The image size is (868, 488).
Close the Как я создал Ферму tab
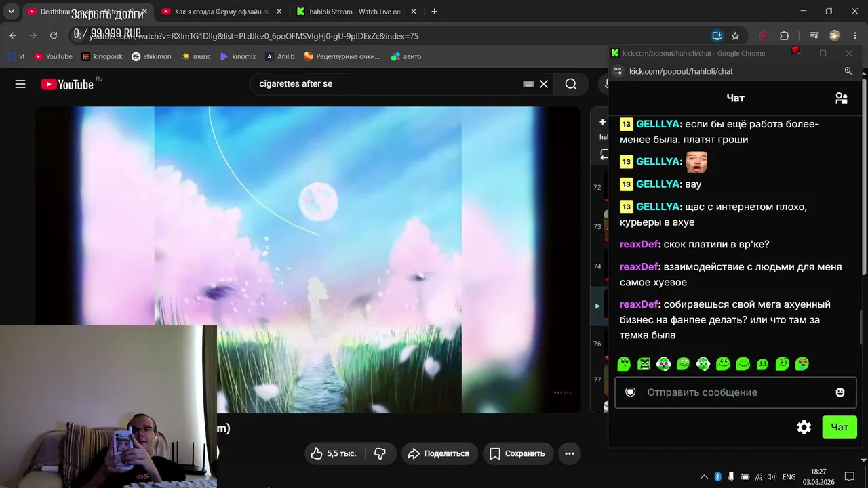(279, 12)
